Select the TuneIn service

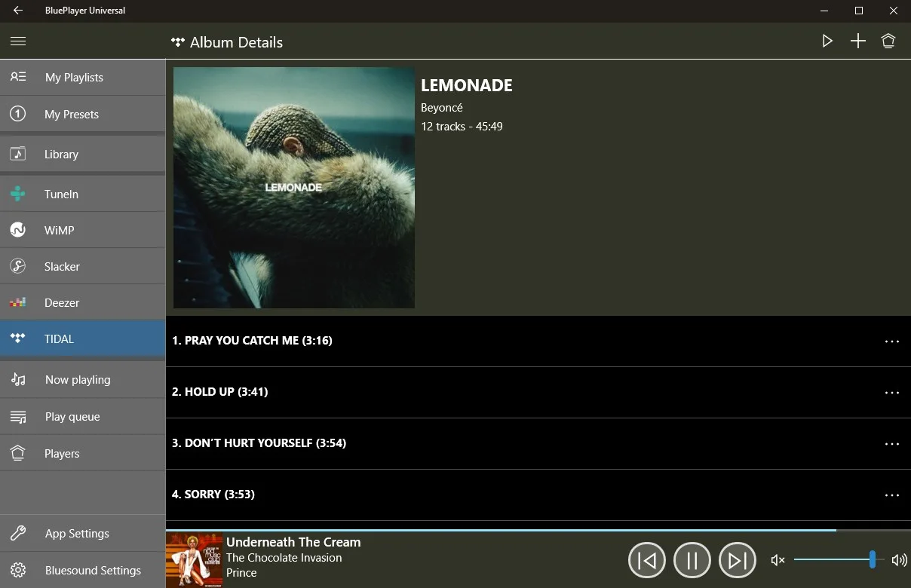pos(82,194)
